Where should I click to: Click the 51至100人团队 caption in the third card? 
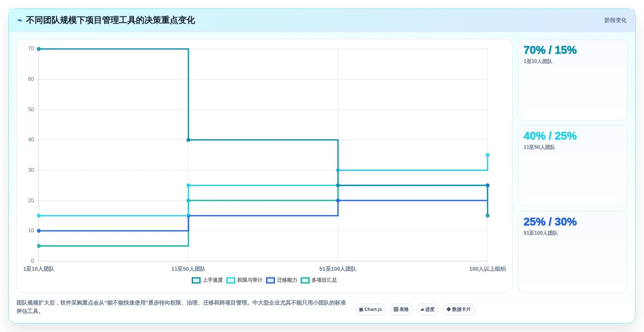(x=541, y=233)
